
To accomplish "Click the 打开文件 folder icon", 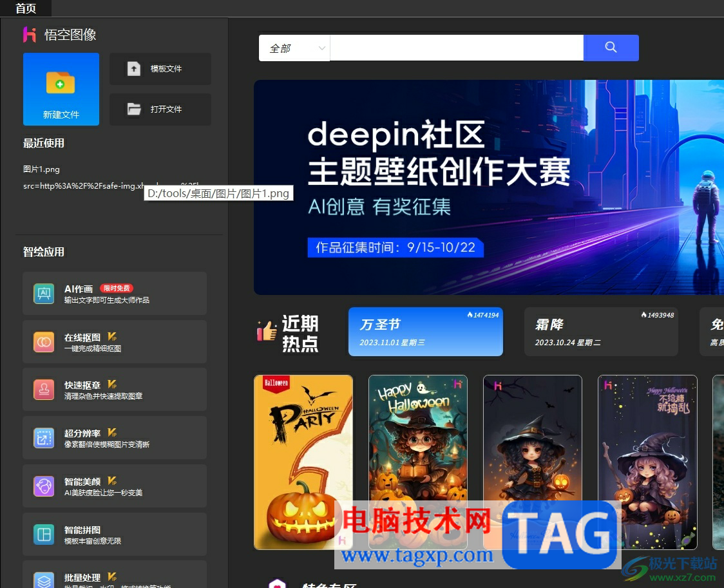I will point(134,109).
